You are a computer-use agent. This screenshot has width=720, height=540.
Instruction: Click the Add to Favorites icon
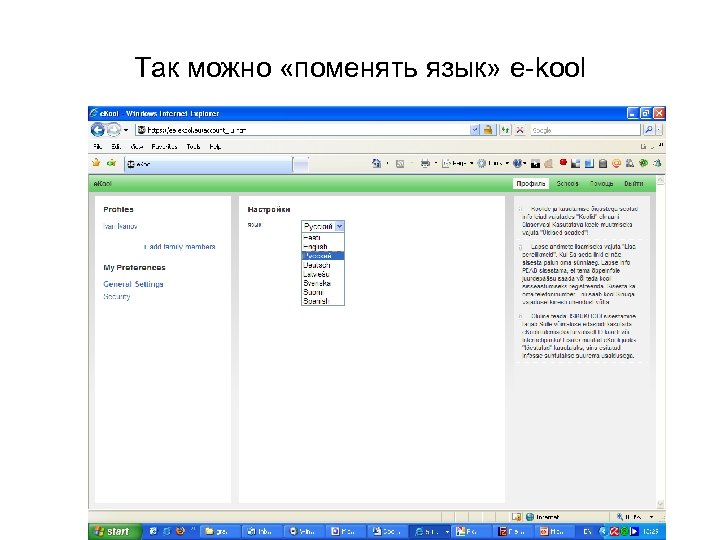coord(111,163)
